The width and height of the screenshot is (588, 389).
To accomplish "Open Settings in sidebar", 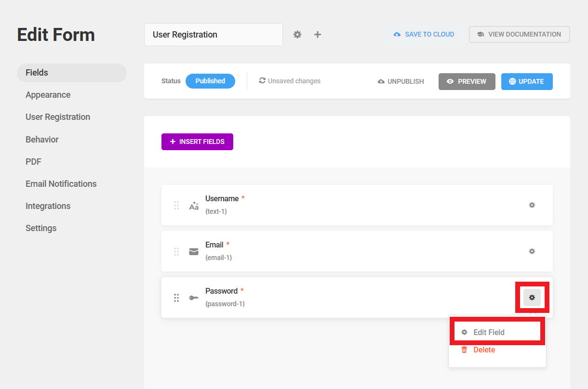I will click(x=41, y=228).
